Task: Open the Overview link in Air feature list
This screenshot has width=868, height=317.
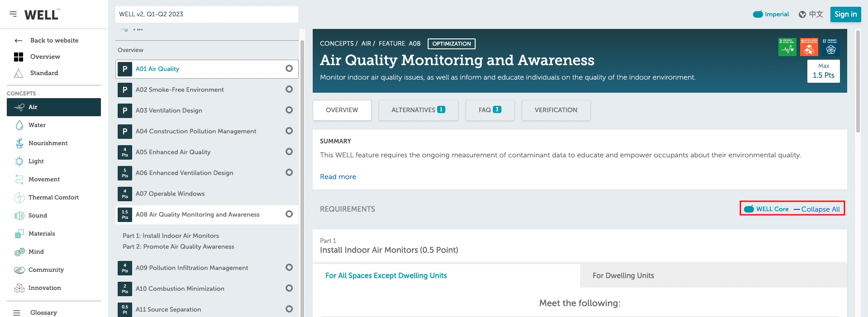Action: [130, 50]
